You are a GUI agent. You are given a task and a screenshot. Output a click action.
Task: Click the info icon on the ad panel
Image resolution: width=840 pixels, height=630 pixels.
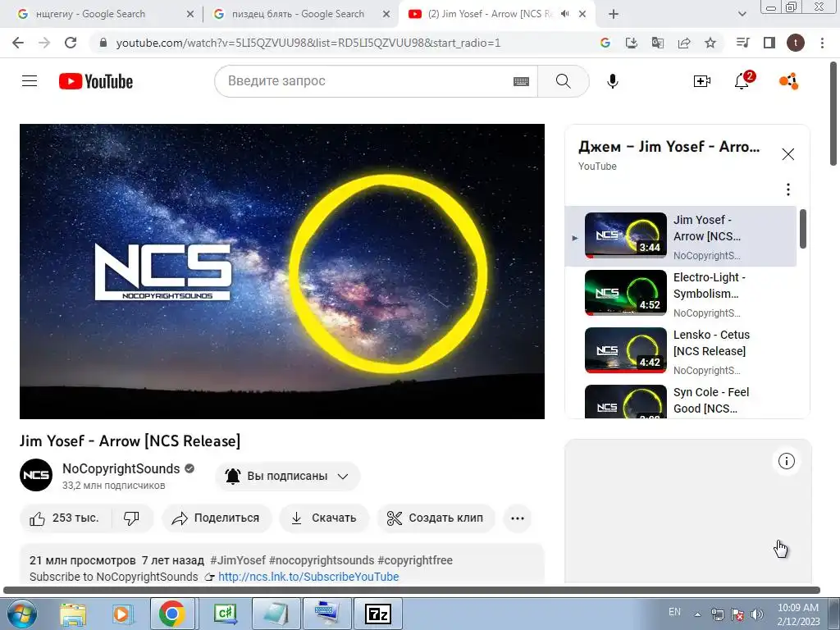[x=787, y=461]
